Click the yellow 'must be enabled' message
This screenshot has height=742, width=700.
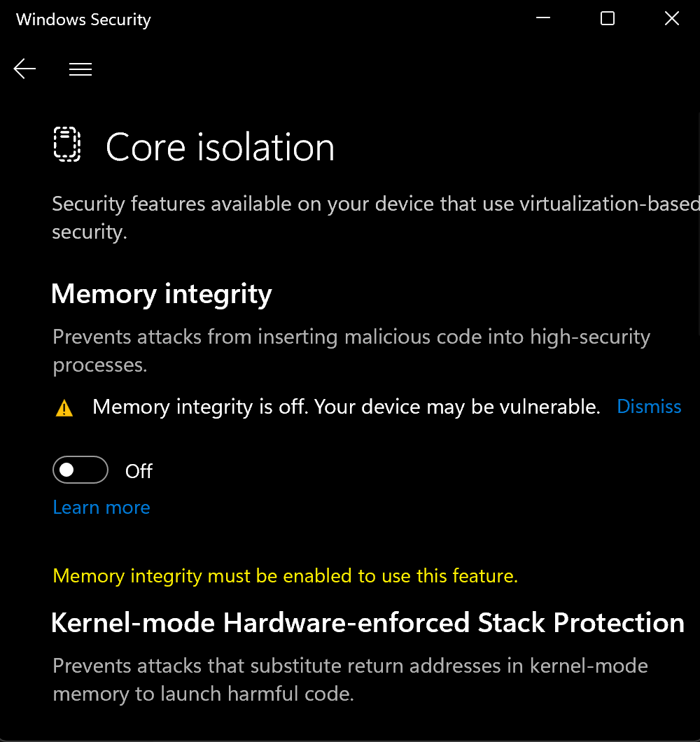pyautogui.click(x=285, y=576)
